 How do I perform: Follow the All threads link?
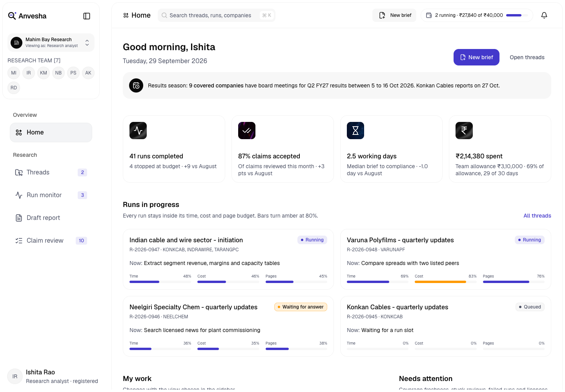click(537, 216)
